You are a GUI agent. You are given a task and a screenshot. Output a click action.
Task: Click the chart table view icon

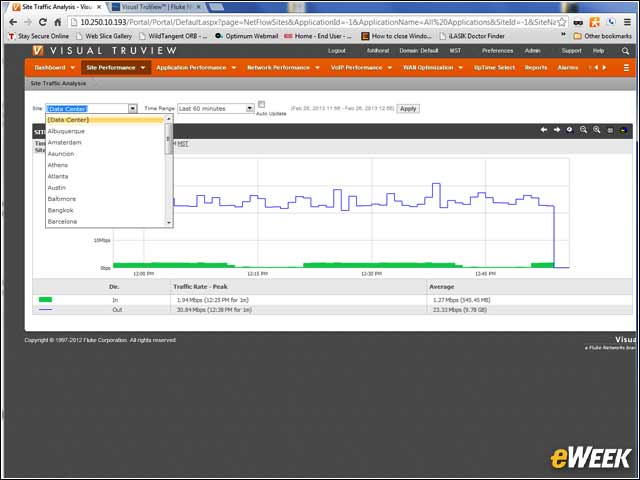point(610,130)
